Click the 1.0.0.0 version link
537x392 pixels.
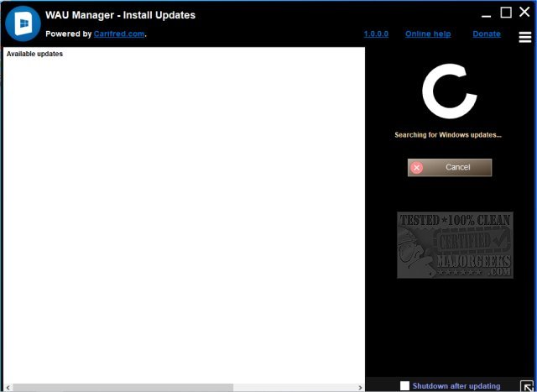coord(376,34)
